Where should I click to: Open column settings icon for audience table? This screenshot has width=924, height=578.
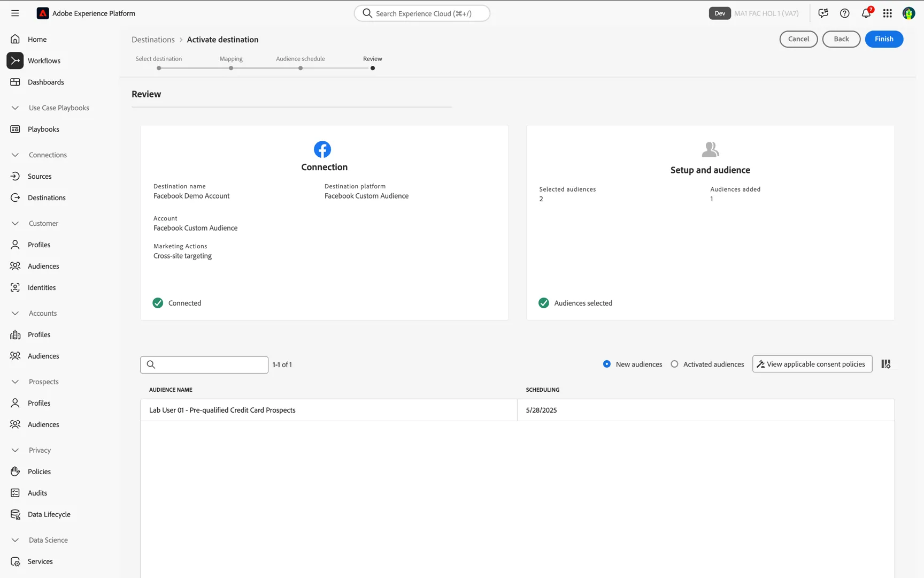tap(886, 364)
